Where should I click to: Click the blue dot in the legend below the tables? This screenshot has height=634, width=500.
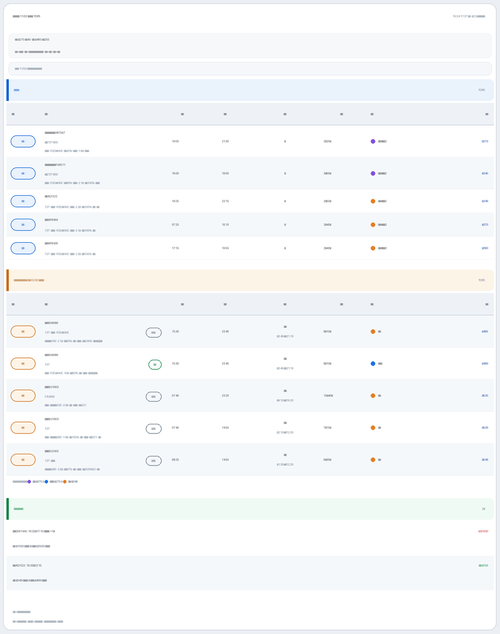(x=46, y=482)
